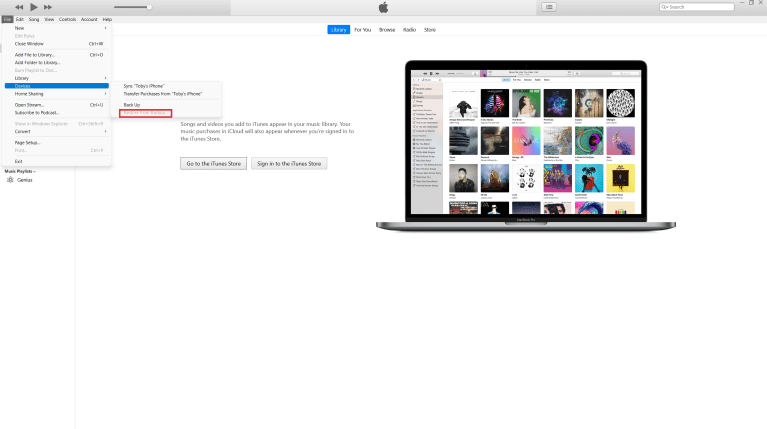
Task: Select the Genius playlist label
Action: (x=25, y=180)
